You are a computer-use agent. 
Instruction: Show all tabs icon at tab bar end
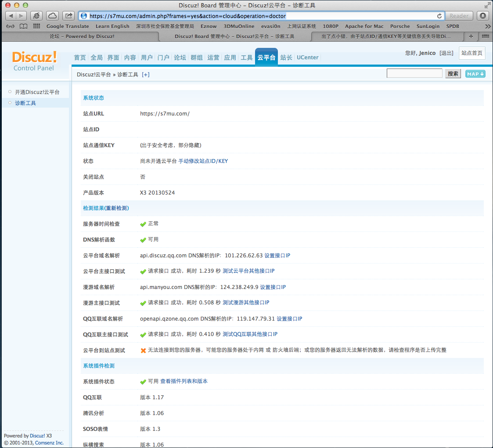(x=486, y=36)
